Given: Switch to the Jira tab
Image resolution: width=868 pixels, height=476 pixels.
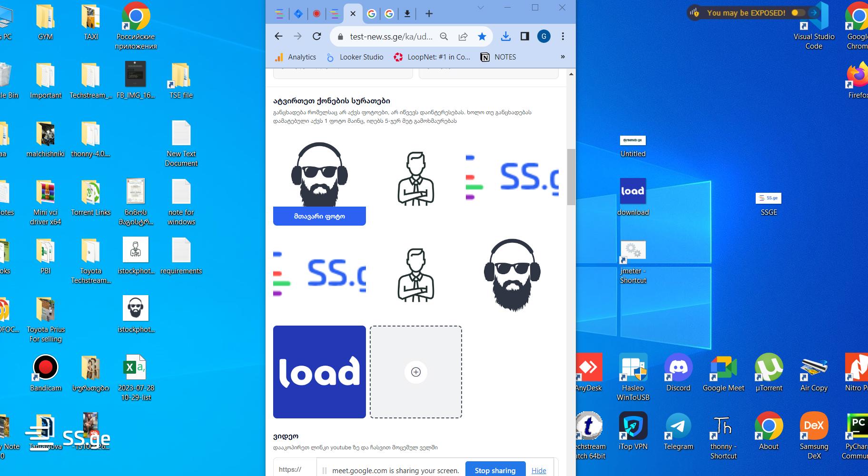Looking at the screenshot, I should [x=298, y=14].
